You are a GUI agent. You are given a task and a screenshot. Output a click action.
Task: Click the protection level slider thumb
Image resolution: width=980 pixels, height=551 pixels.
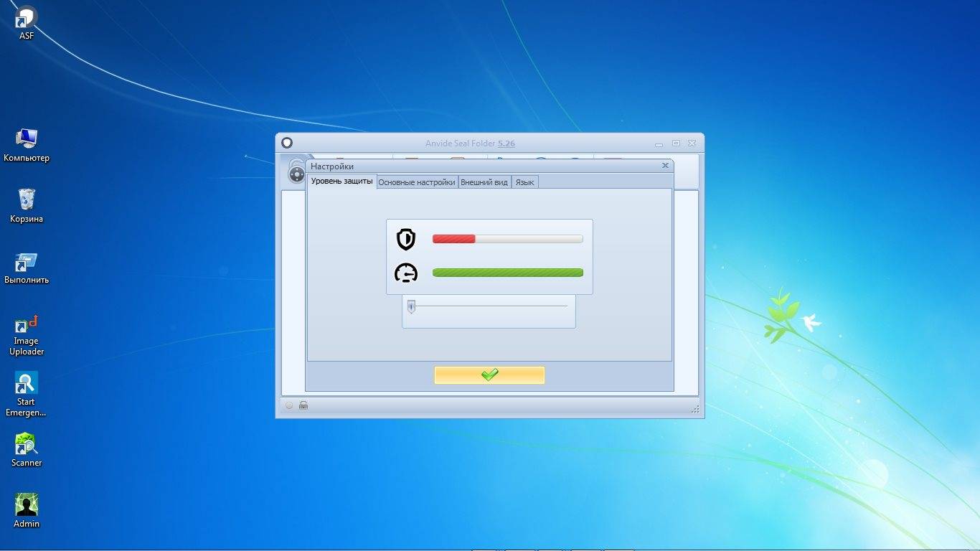[x=411, y=306]
